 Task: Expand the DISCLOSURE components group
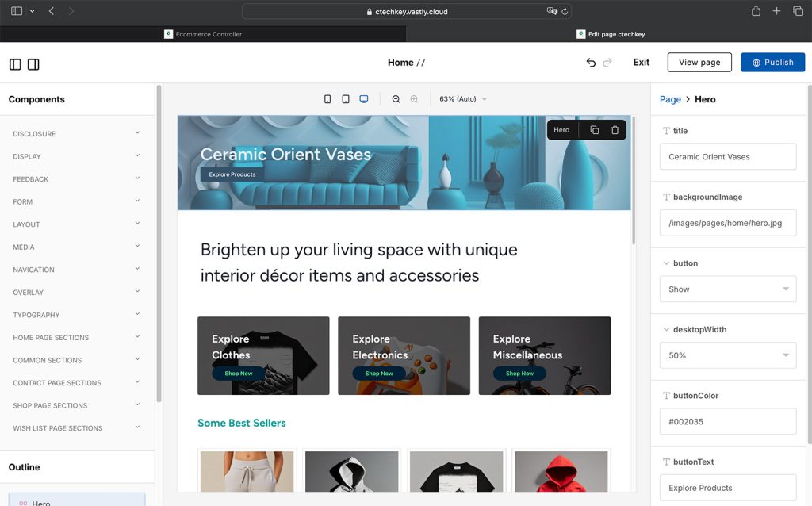[x=77, y=133]
